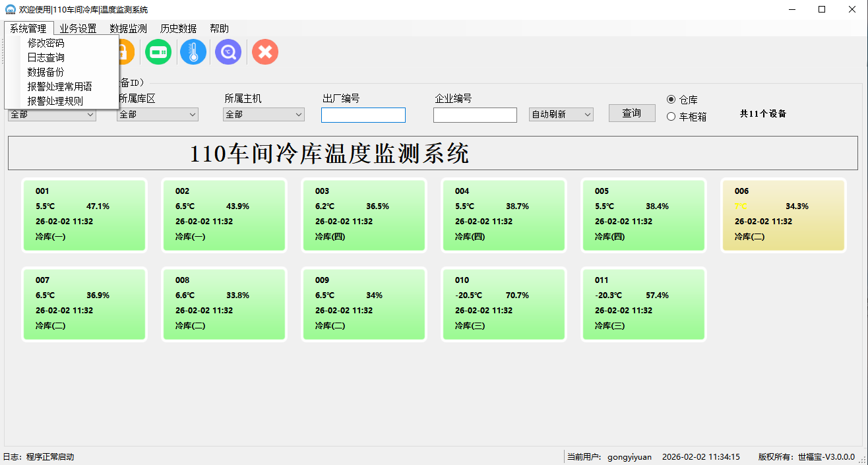Choose 修改密码 from the menu
This screenshot has height=465, width=868.
pyautogui.click(x=46, y=43)
